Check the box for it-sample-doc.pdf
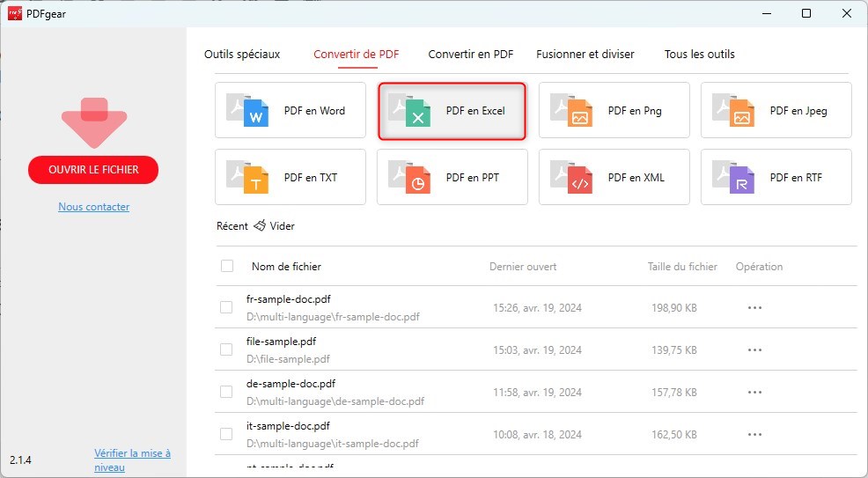Image resolution: width=868 pixels, height=478 pixels. click(x=226, y=434)
